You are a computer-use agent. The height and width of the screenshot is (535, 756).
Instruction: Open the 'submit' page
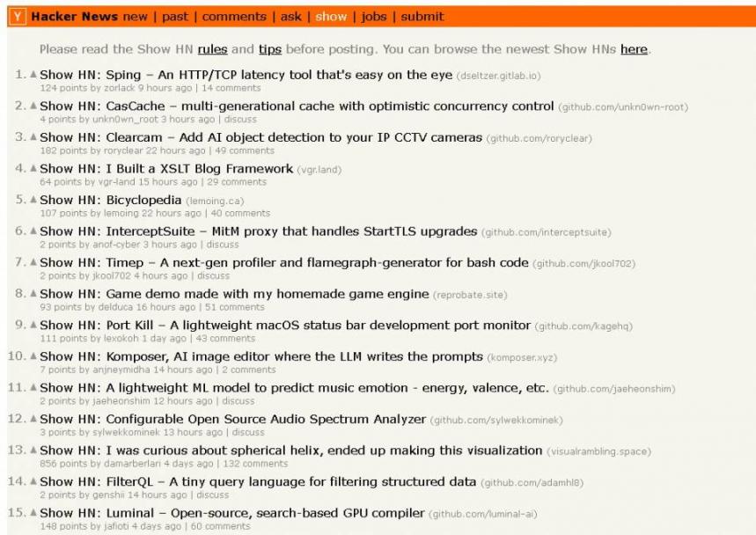422,17
